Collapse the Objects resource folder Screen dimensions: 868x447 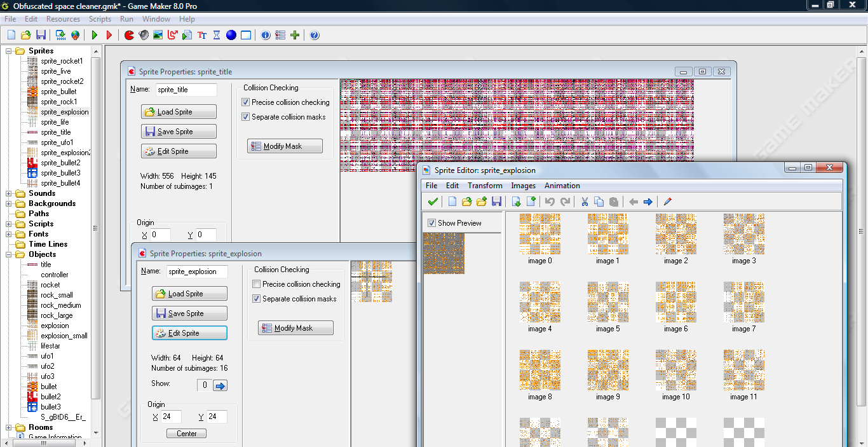click(x=9, y=254)
